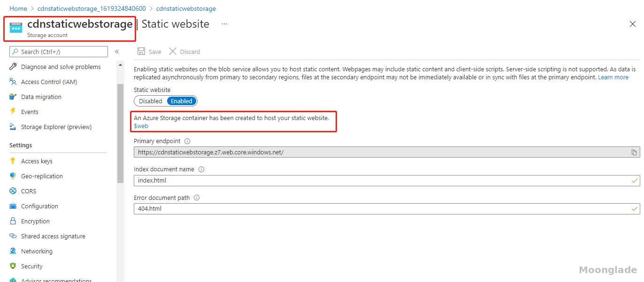Click the Encryption padlock icon
Viewport: 644px width, 282px height.
click(13, 221)
